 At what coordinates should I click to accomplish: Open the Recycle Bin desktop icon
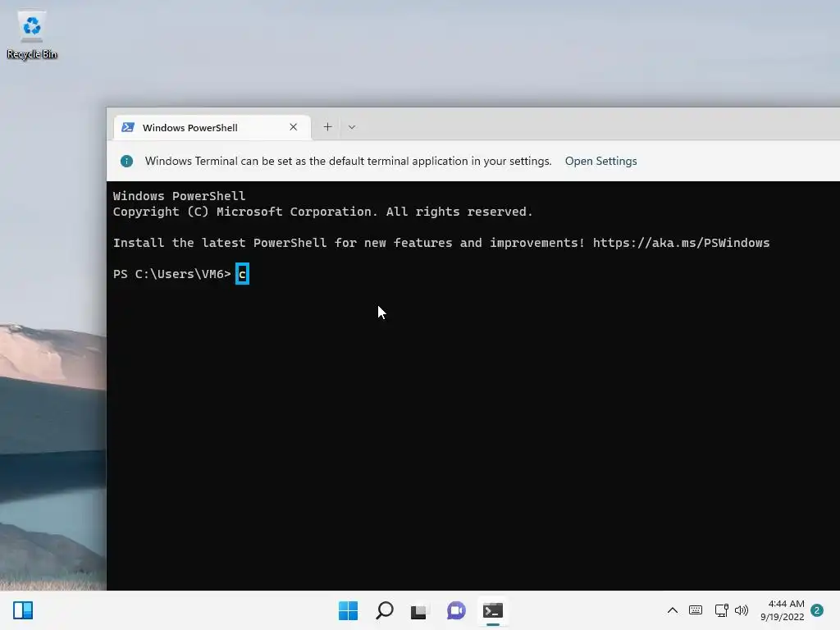point(32,35)
